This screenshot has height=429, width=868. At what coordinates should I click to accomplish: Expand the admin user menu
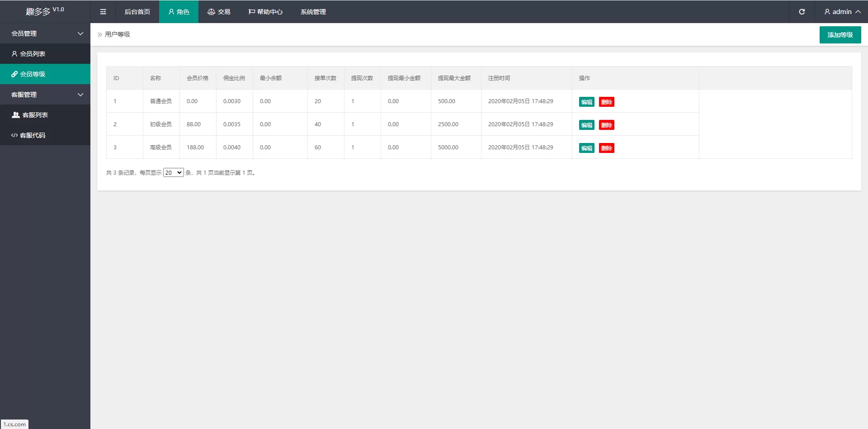tap(842, 12)
